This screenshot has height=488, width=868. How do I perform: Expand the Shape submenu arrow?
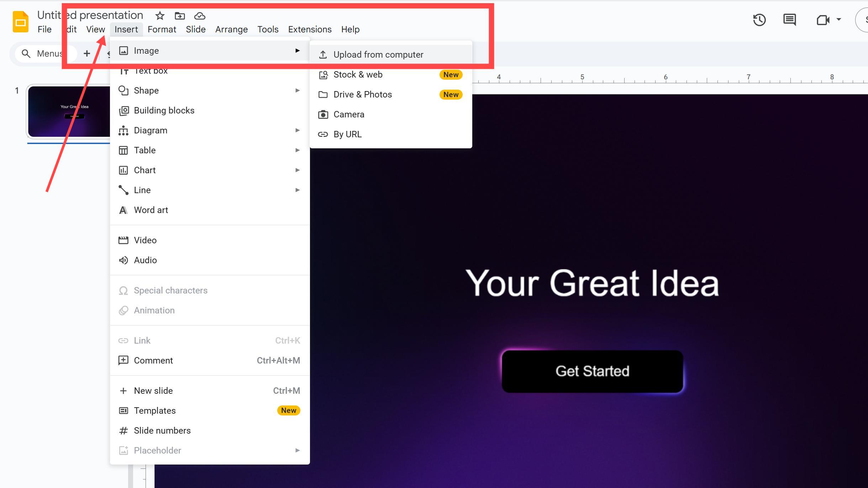pos(298,90)
